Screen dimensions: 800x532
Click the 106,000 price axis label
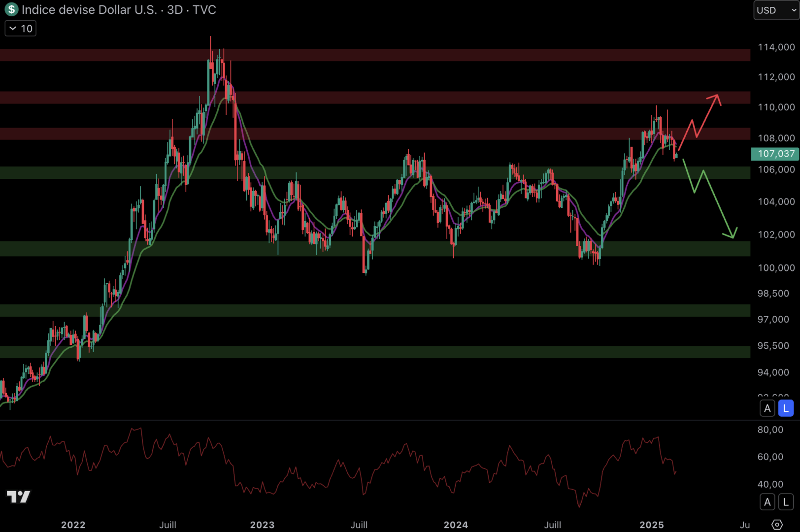point(776,169)
